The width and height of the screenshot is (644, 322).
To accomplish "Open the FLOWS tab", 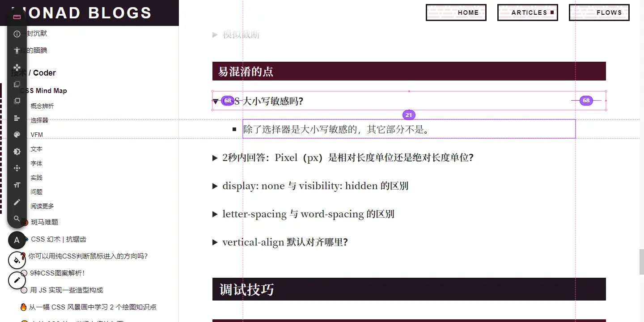I will (x=599, y=13).
